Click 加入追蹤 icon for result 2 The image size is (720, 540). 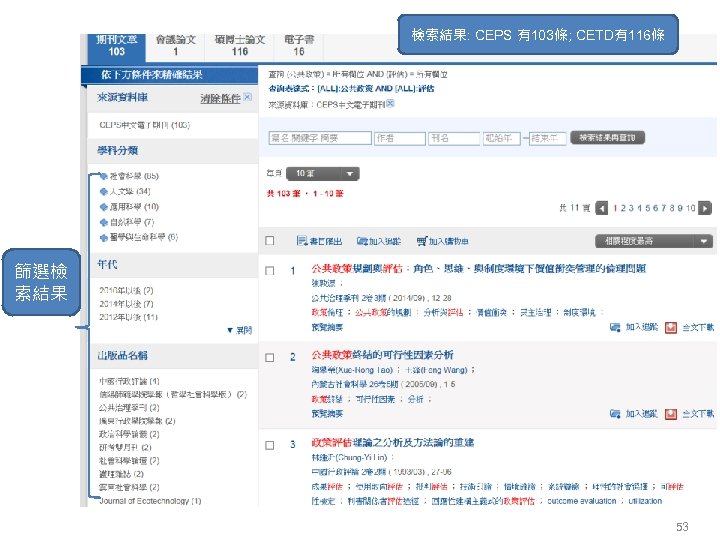pyautogui.click(x=615, y=414)
